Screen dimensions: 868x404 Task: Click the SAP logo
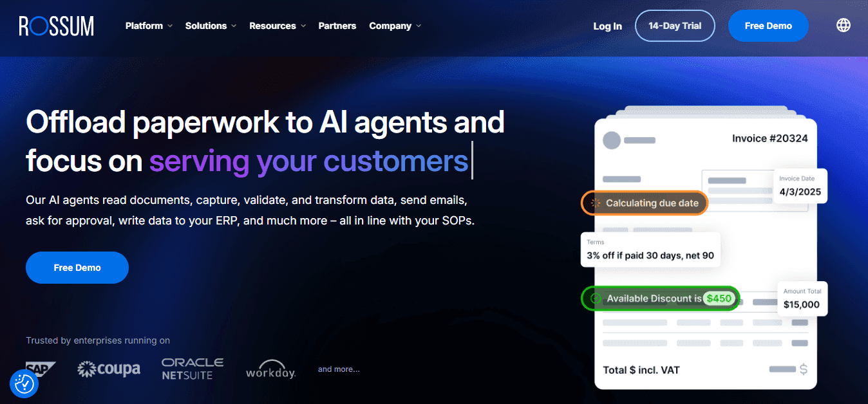(x=41, y=369)
